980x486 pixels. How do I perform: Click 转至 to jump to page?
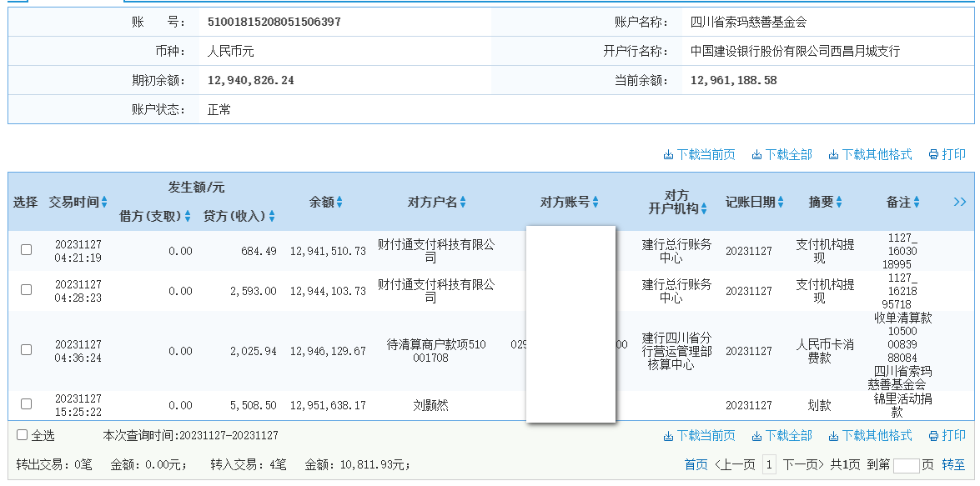click(x=953, y=465)
